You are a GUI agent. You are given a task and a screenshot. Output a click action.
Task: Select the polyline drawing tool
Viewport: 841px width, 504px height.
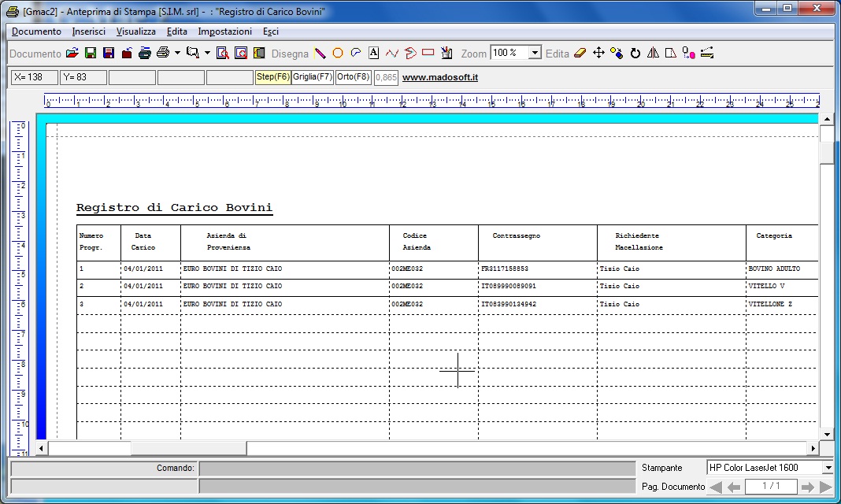[x=392, y=53]
